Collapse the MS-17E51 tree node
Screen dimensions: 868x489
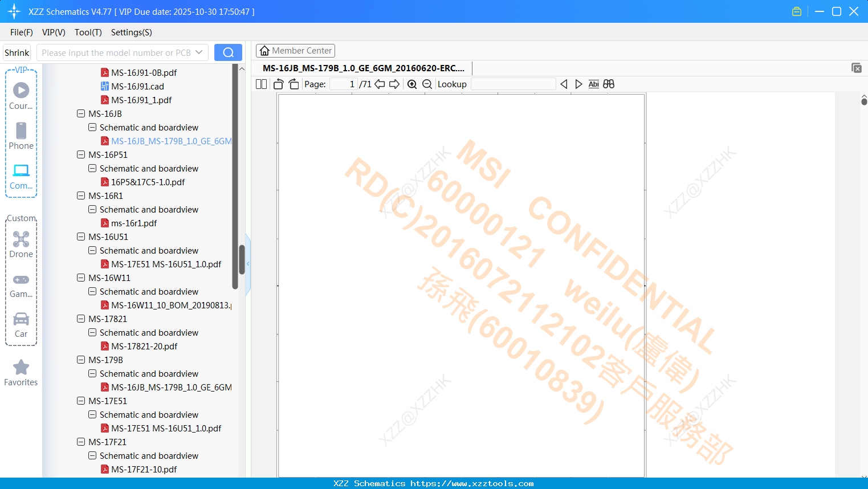[x=81, y=401]
